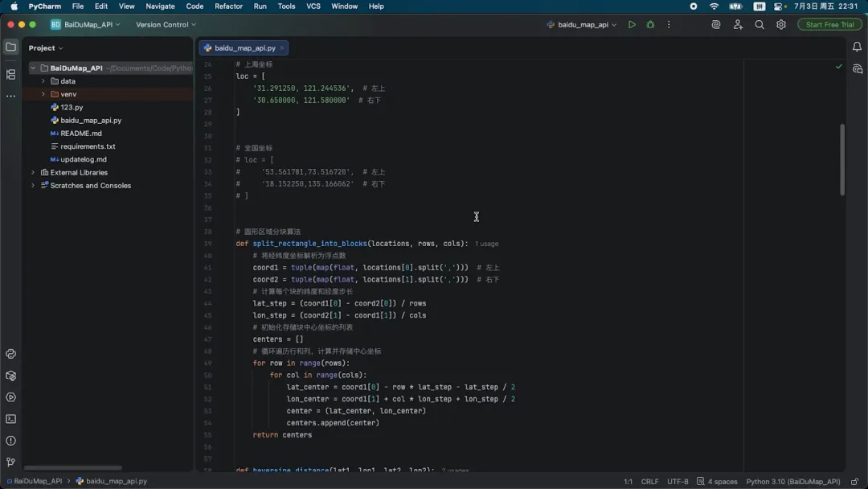Open Code With Me icon
Screen dimensions: 868x489
click(x=738, y=24)
